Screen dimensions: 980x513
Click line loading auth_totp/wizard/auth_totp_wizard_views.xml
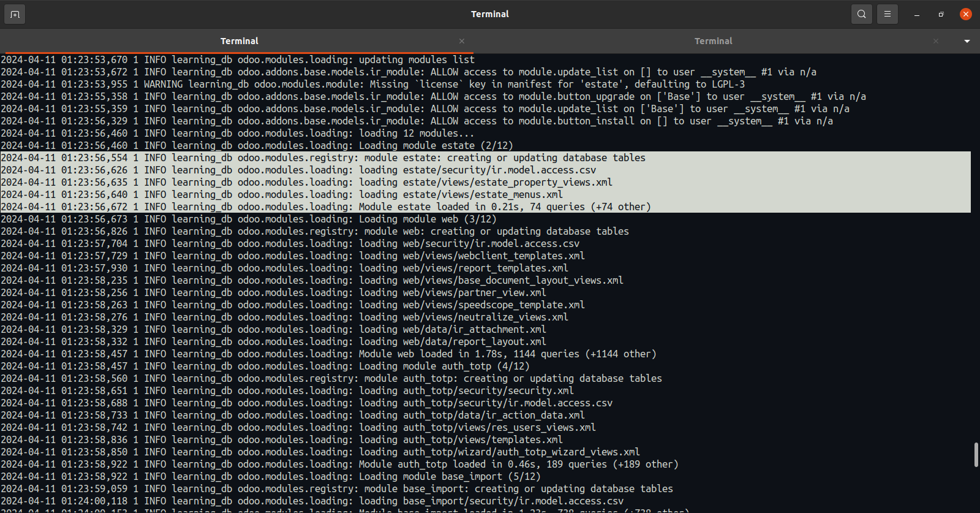point(320,452)
